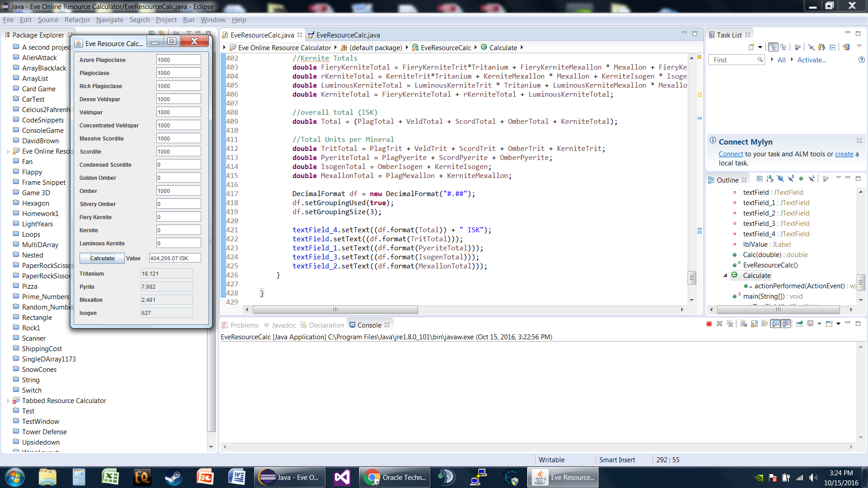Open Visual Studio from the taskbar

pos(342,477)
